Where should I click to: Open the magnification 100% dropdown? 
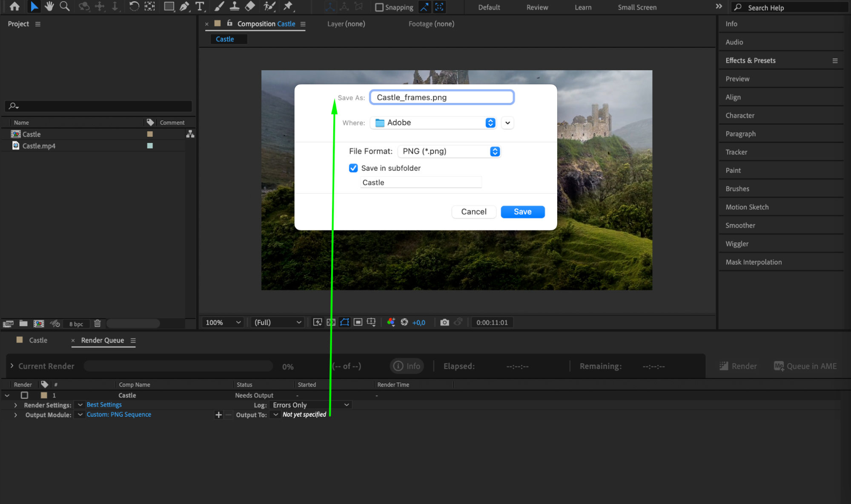tap(223, 322)
